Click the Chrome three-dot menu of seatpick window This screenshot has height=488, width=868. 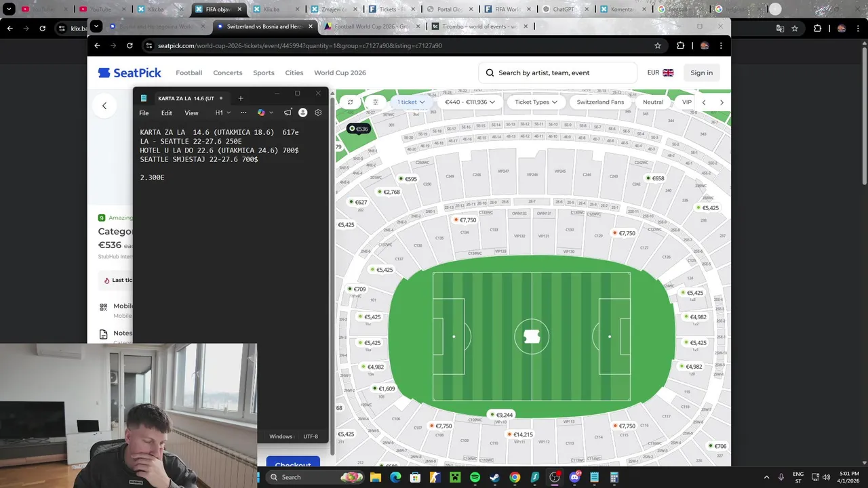pos(721,45)
